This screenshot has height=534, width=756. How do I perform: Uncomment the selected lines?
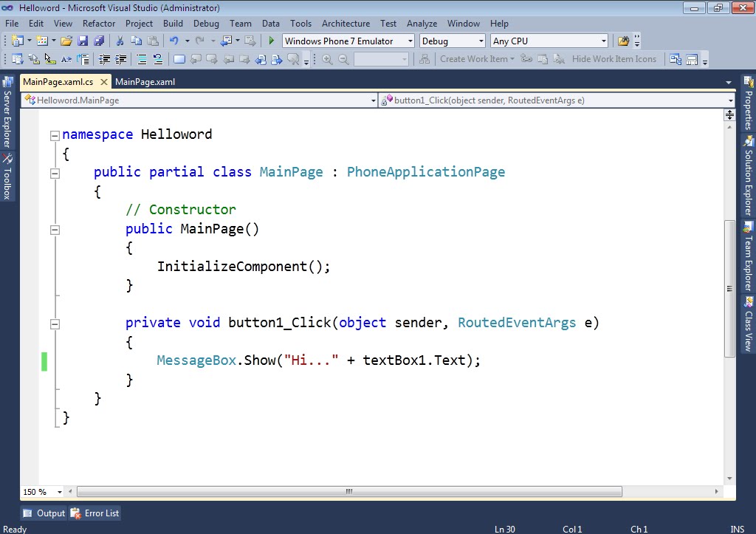pos(158,59)
